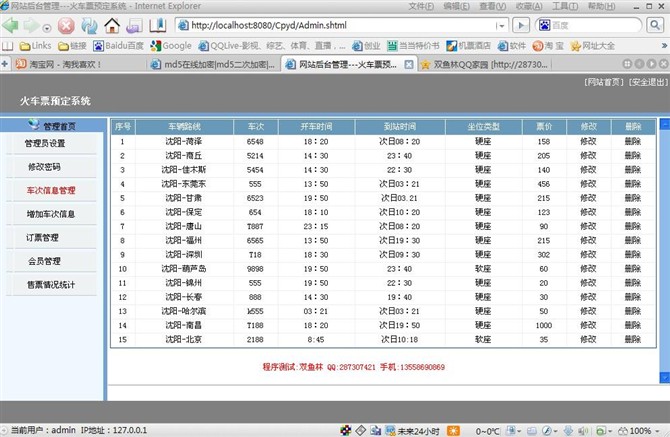
Task: Open the 淘宝 bookmark
Action: pyautogui.click(x=548, y=46)
